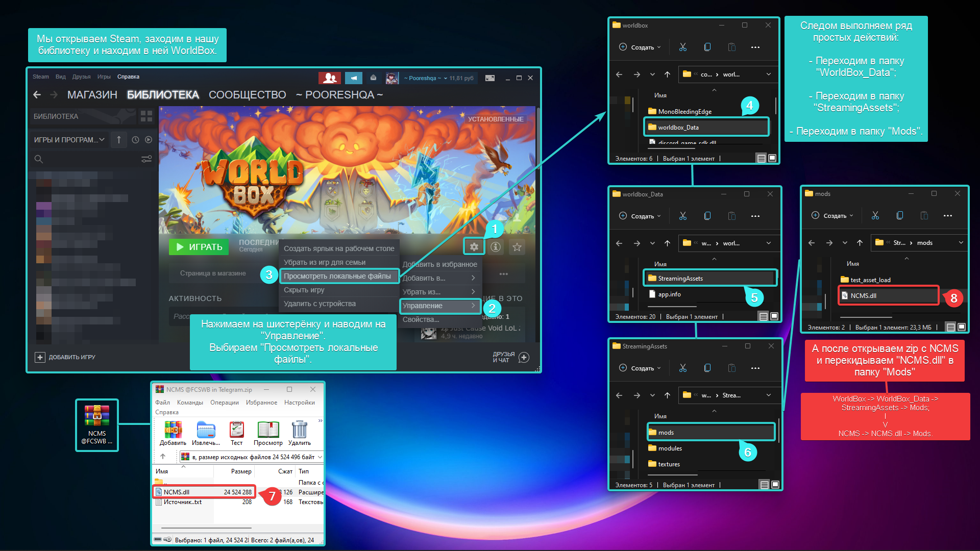Click the Steam library grid view icon
This screenshot has width=980, height=551.
tap(146, 116)
